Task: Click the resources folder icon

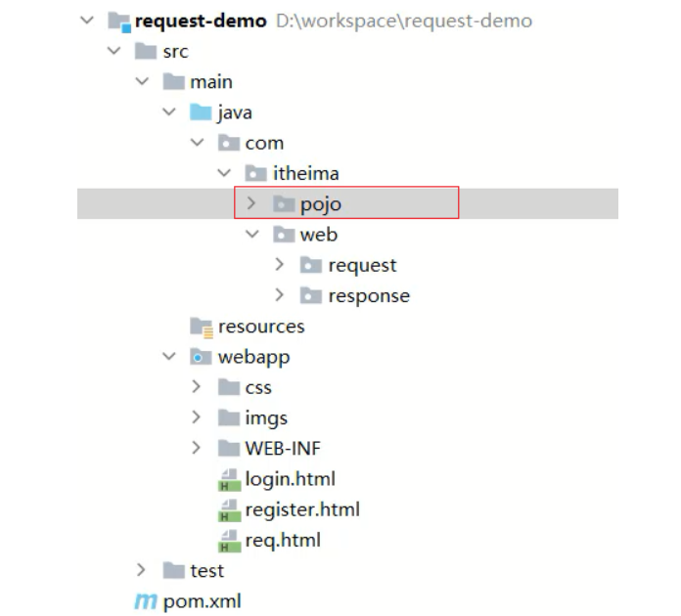Action: point(201,327)
